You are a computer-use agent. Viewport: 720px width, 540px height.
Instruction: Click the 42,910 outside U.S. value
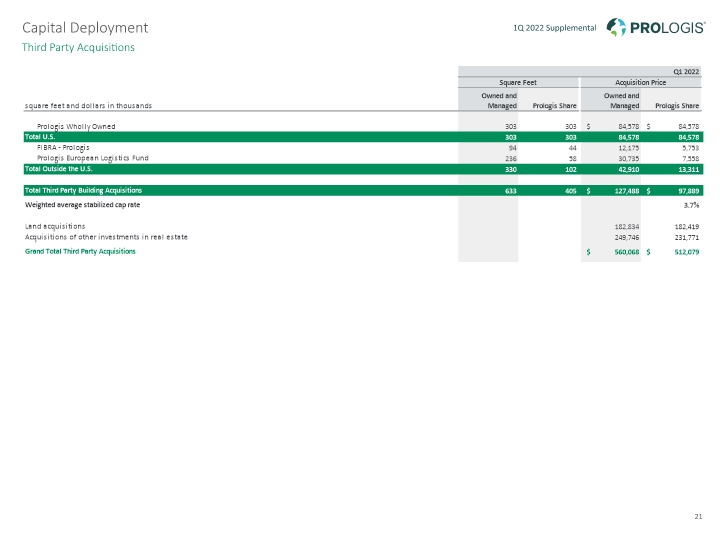(x=629, y=169)
